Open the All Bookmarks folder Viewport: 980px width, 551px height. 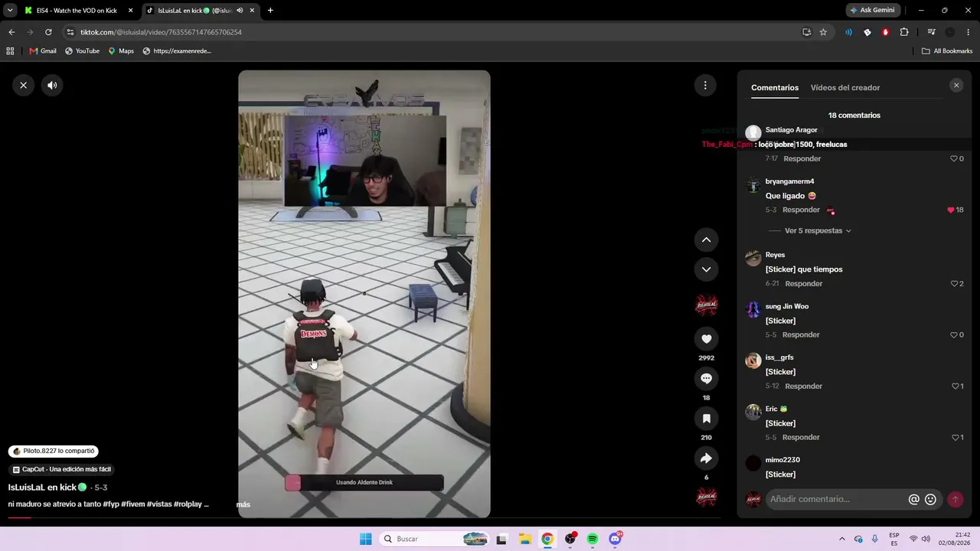point(947,51)
